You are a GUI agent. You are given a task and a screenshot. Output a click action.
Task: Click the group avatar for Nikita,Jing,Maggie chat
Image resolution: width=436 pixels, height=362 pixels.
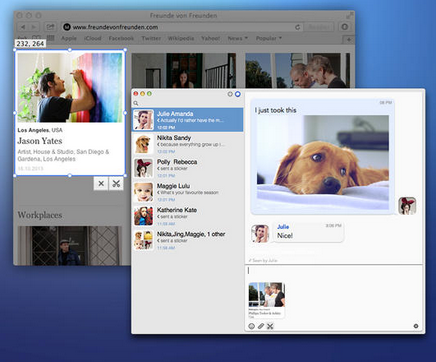(144, 240)
